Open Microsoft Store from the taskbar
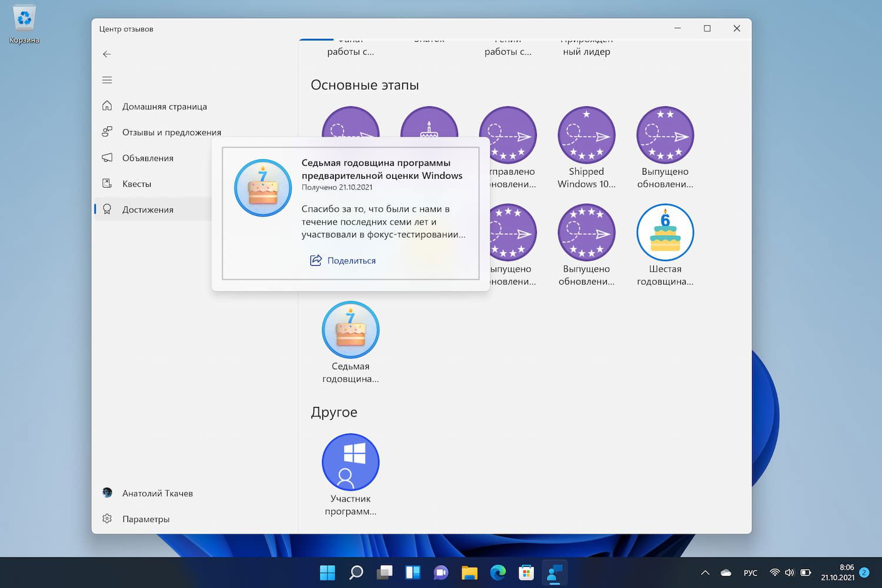The width and height of the screenshot is (882, 588). pyautogui.click(x=526, y=573)
